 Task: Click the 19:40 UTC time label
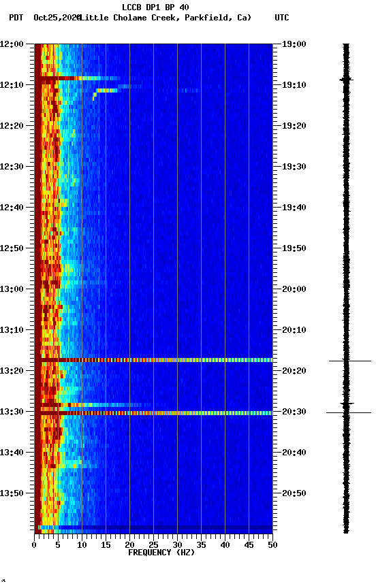click(294, 208)
